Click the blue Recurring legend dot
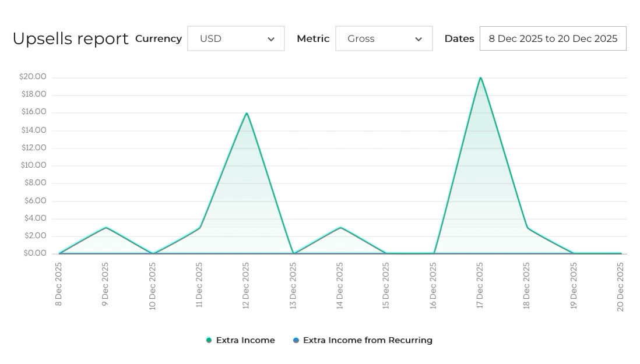The width and height of the screenshot is (640, 364). (296, 340)
